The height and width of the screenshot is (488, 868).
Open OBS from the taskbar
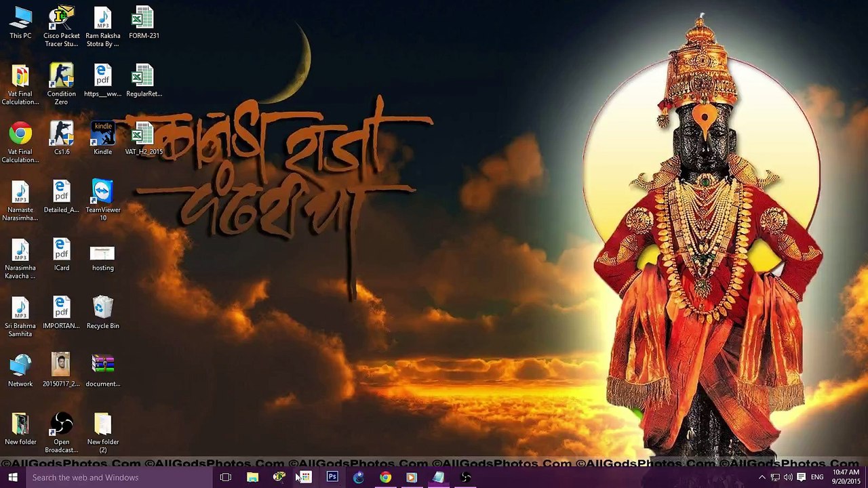465,477
